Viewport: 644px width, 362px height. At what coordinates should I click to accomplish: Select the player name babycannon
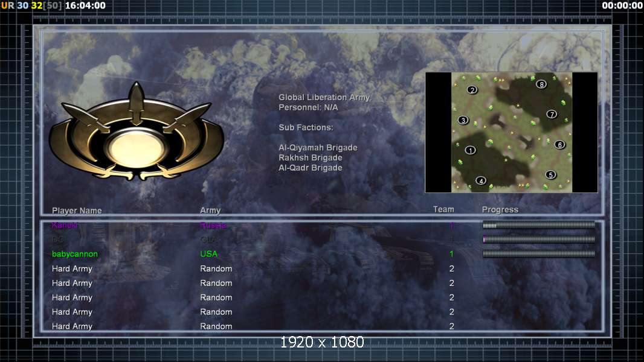75,254
